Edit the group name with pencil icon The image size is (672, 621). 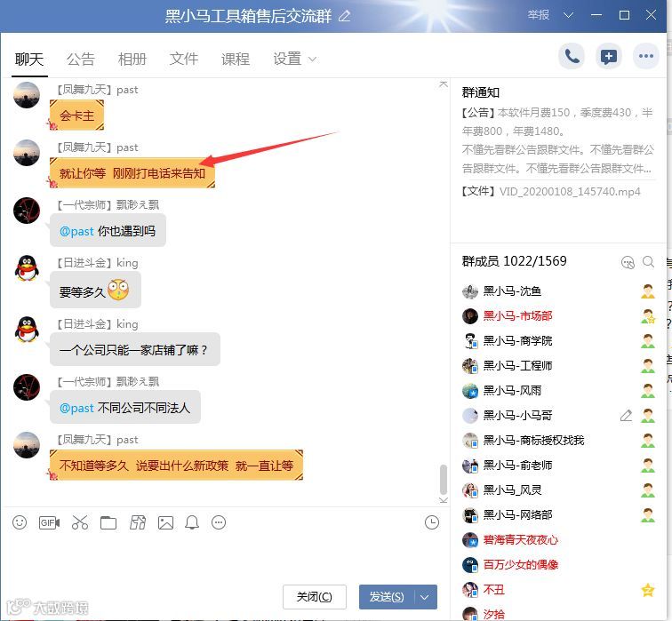[345, 16]
